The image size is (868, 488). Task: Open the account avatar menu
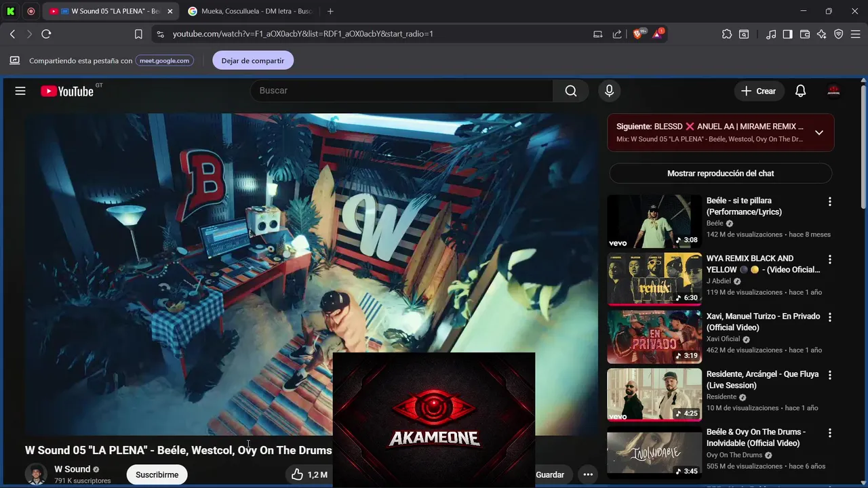point(833,91)
